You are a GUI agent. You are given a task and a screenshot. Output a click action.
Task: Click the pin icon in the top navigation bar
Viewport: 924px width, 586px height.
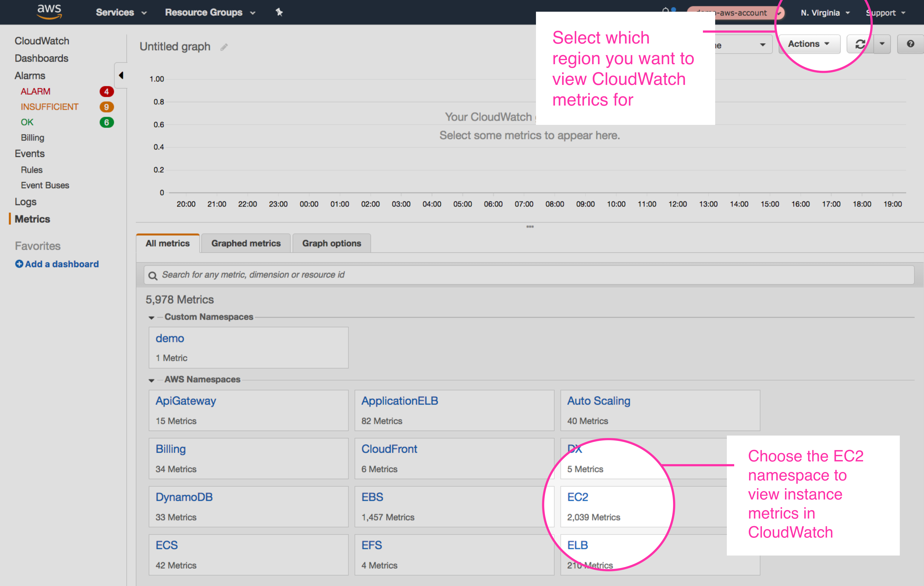point(279,12)
